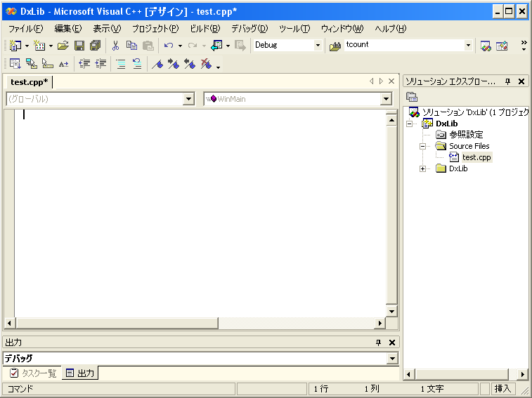
Task: Jump to the next bookmark icon
Action: [x=174, y=63]
